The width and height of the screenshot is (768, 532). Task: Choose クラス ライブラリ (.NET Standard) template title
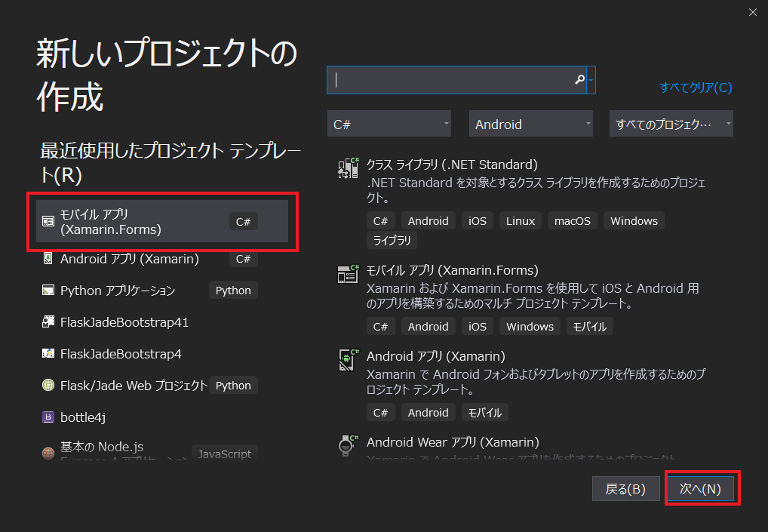coord(452,165)
